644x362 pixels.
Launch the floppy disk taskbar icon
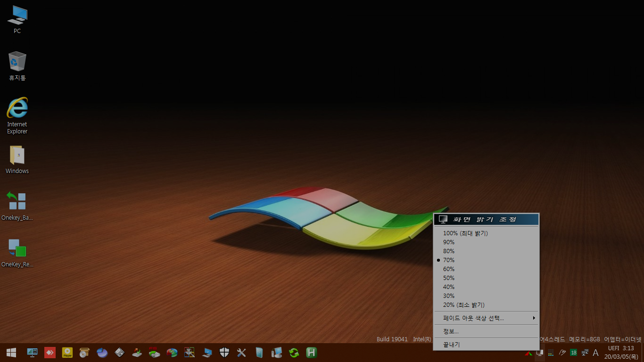pos(120,353)
